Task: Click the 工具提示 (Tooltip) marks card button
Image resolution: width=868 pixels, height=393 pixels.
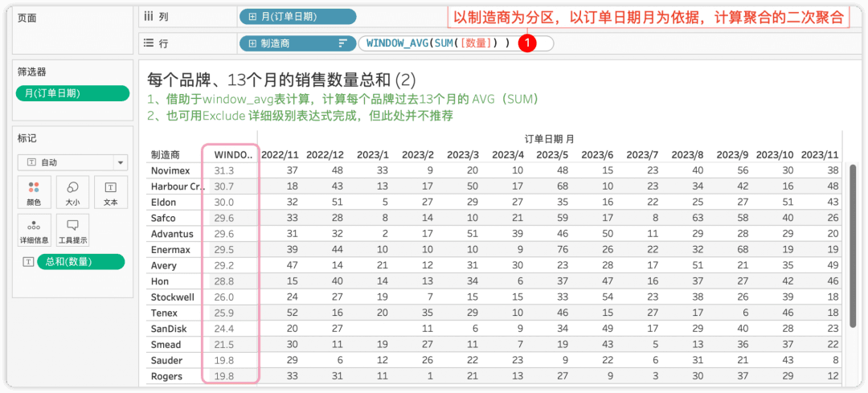Action: (x=72, y=231)
